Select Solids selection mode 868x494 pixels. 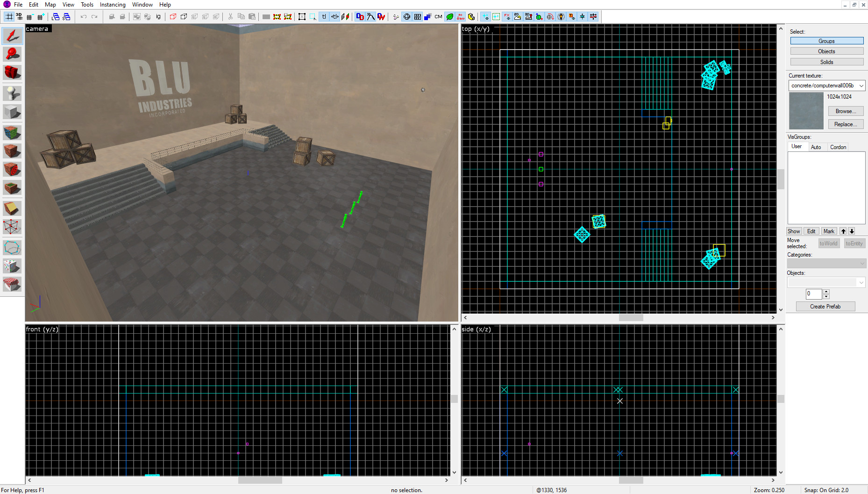tap(826, 62)
